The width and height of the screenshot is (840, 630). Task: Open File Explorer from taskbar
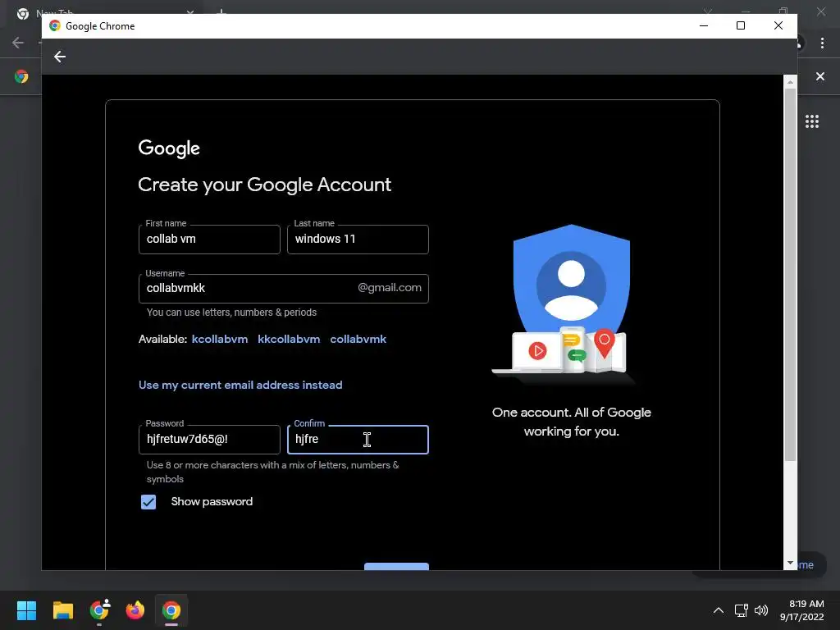coord(62,610)
